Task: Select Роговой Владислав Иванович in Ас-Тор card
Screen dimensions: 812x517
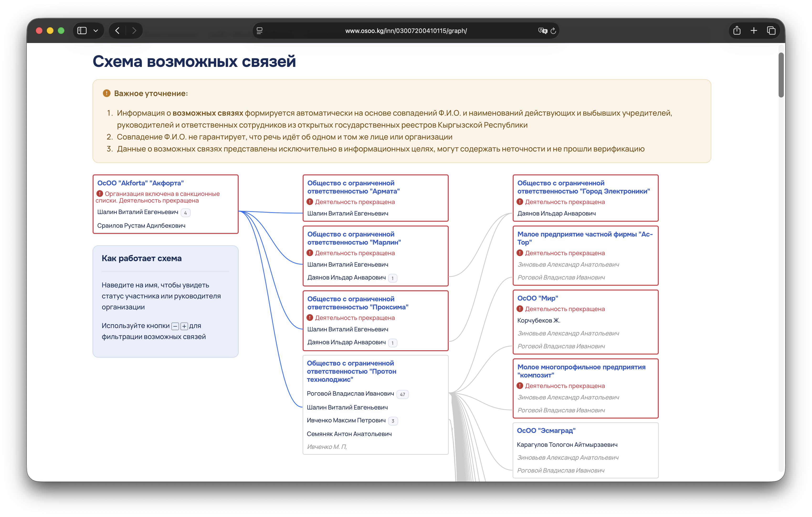Action: 561,277
